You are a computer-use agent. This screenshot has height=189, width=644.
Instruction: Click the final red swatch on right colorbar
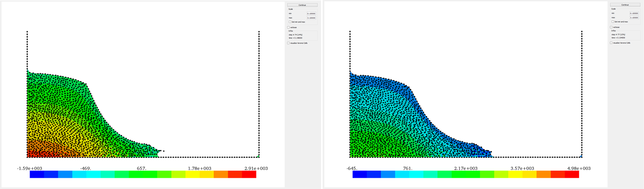click(x=572, y=174)
